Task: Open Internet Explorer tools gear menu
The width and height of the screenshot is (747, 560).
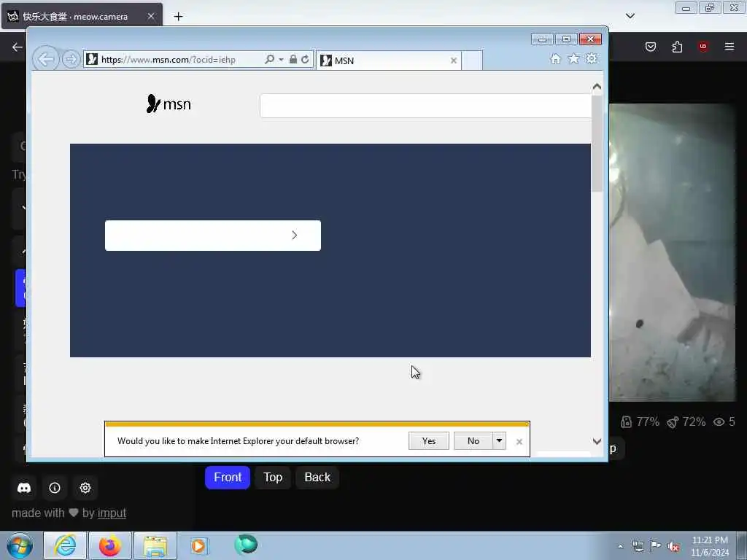Action: [x=591, y=58]
